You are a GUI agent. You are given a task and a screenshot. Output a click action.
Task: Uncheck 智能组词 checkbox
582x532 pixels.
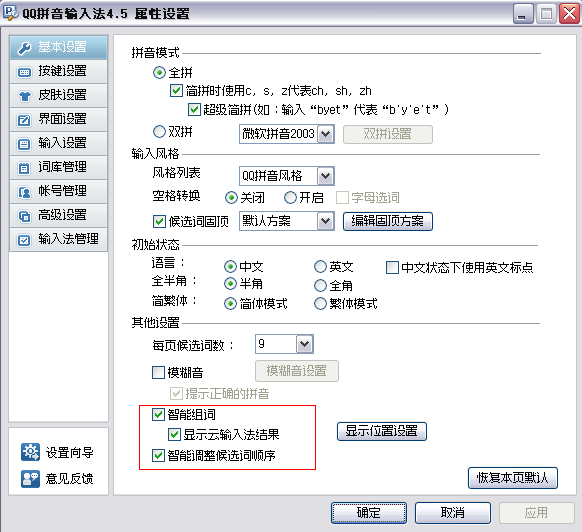pos(158,414)
